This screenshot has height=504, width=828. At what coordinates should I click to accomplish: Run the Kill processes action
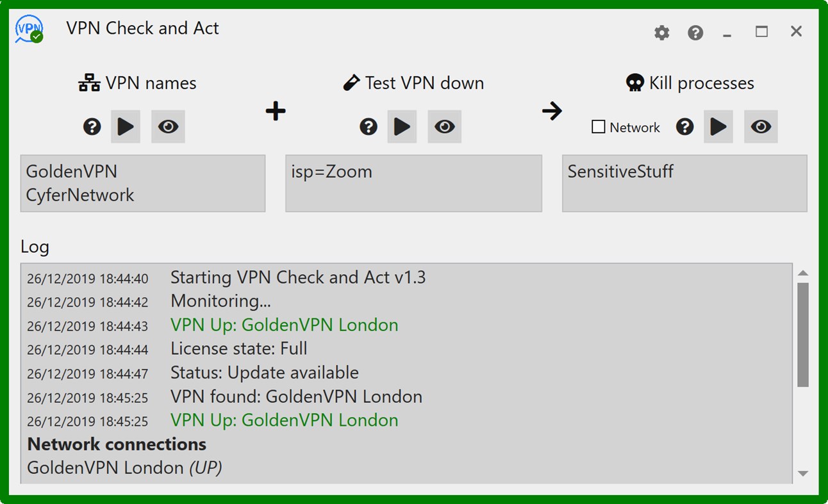click(x=718, y=127)
